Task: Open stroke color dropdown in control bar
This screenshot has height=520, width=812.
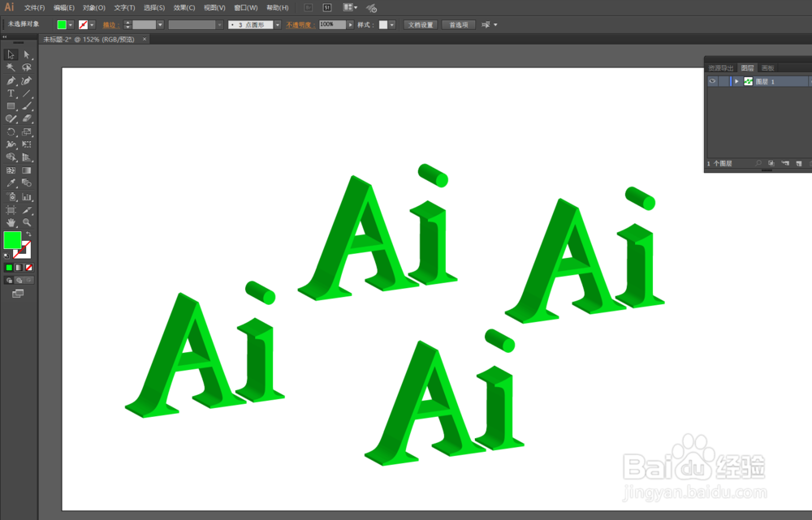Action: click(x=92, y=25)
